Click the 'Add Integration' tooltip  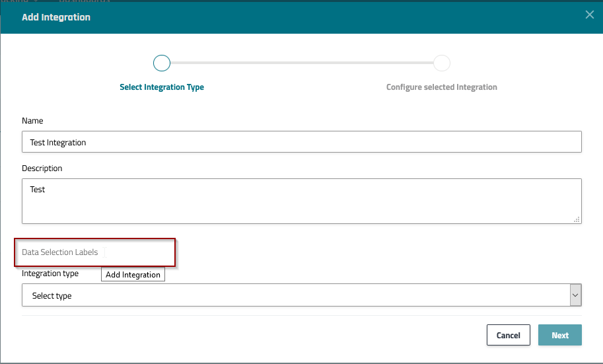pyautogui.click(x=133, y=275)
